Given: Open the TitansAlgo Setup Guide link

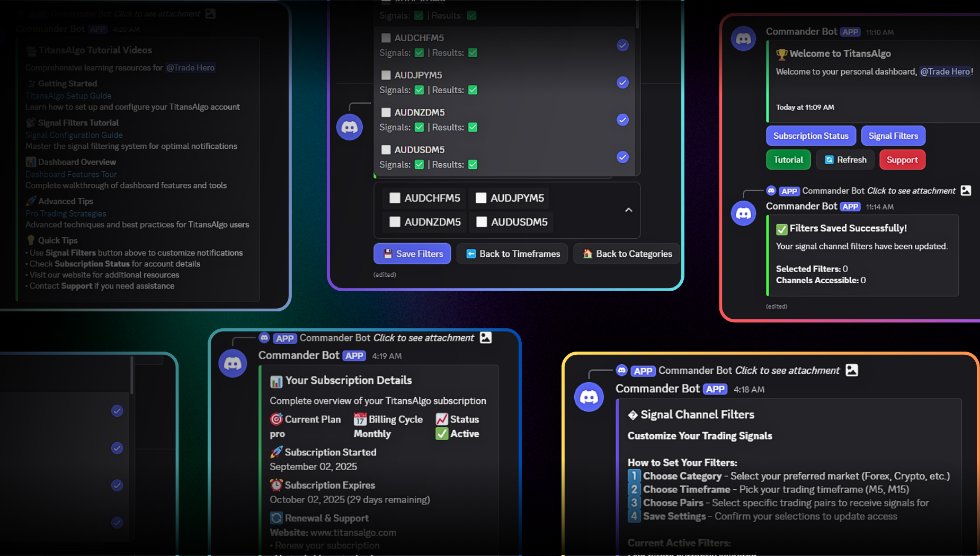Looking at the screenshot, I should coord(68,95).
